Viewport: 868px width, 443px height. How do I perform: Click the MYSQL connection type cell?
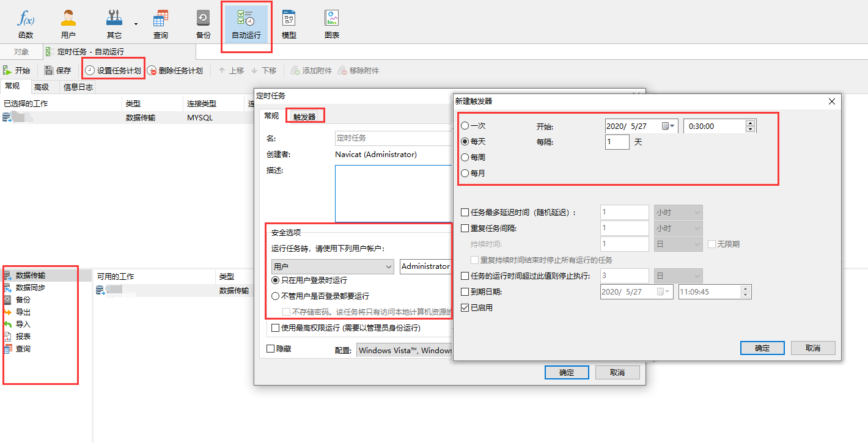point(200,117)
